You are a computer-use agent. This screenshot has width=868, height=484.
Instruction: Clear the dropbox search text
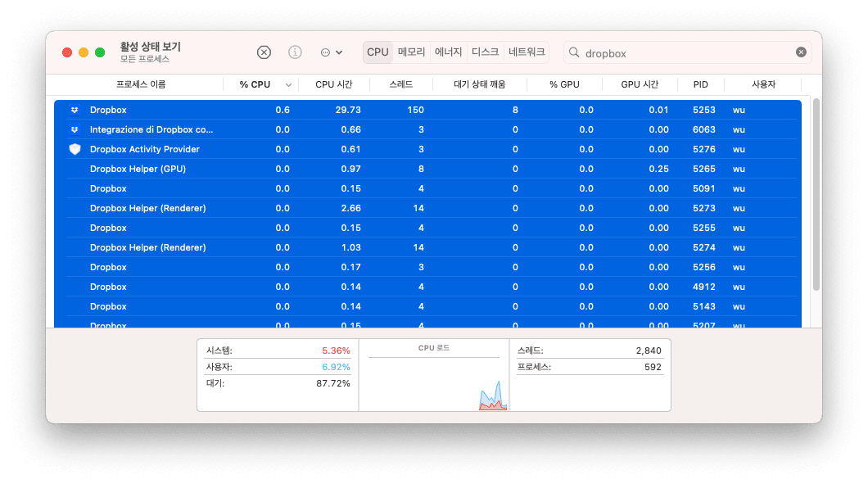[801, 52]
